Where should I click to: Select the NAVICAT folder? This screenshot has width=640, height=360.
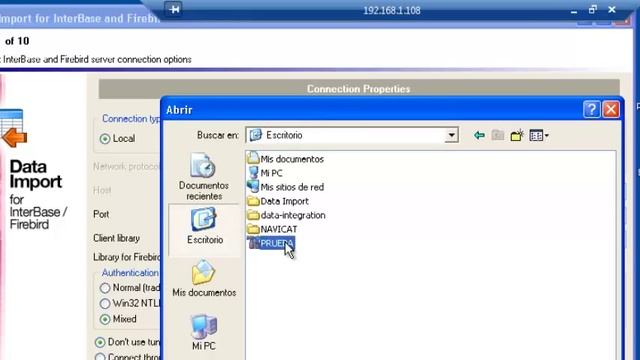(x=273, y=229)
